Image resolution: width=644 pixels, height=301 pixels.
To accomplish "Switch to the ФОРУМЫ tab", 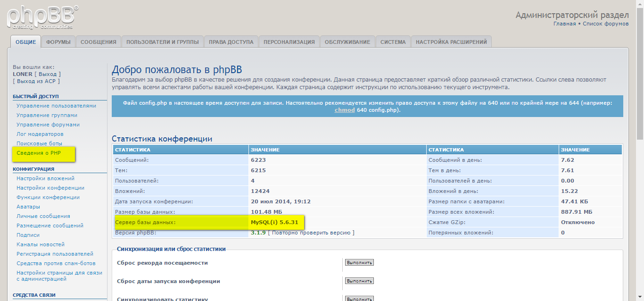I will click(x=58, y=42).
